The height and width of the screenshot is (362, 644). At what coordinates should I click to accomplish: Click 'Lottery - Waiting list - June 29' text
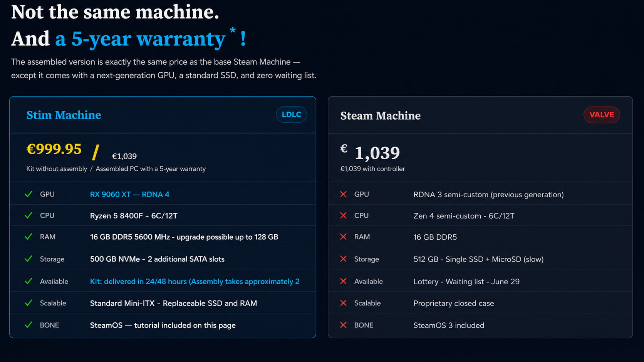click(x=466, y=282)
